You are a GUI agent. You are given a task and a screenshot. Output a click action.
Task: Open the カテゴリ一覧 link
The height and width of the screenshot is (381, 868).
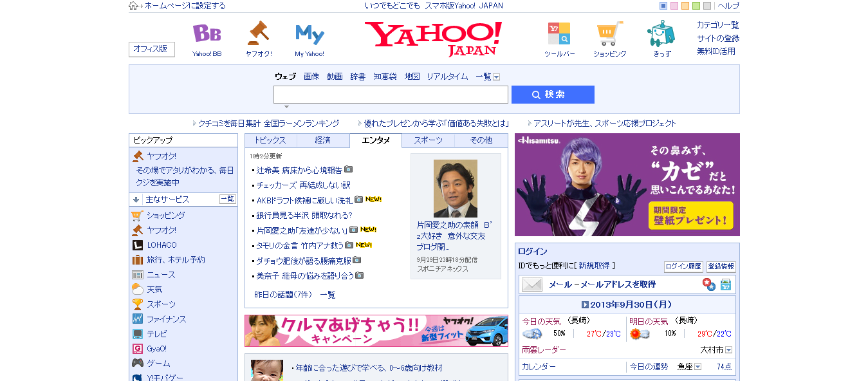(718, 25)
